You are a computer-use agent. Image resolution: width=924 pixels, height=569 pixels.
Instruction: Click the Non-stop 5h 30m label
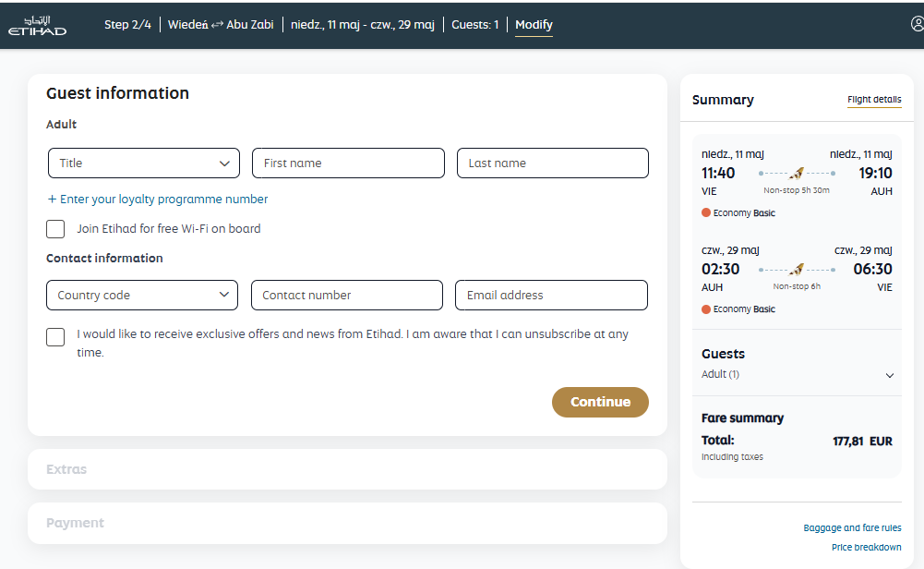[796, 190]
